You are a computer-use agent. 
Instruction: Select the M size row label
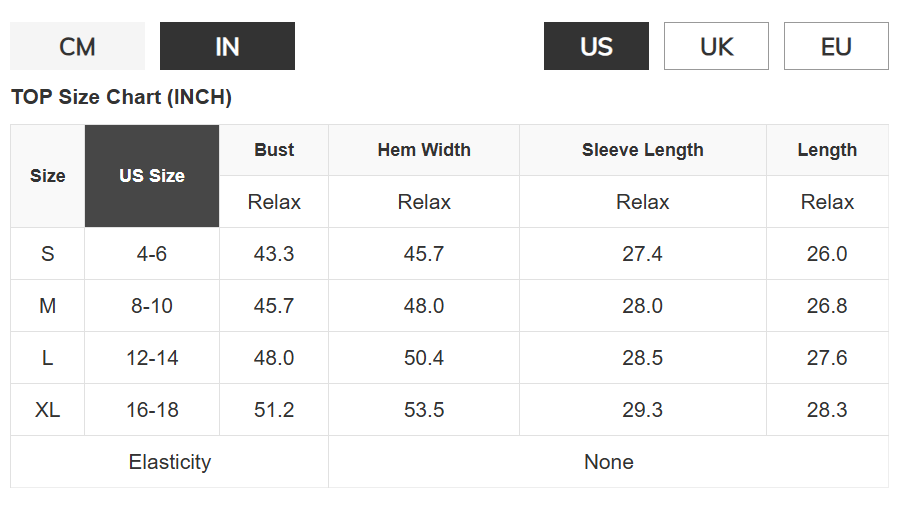(x=47, y=306)
